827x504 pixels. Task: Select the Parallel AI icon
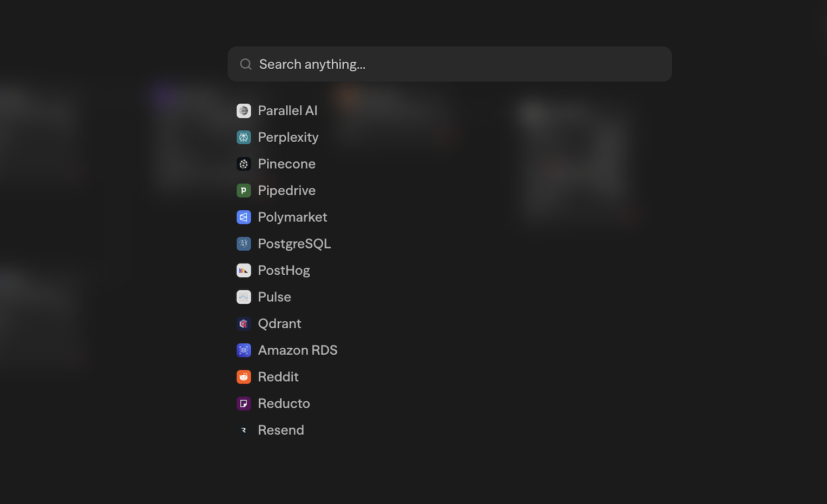tap(244, 110)
